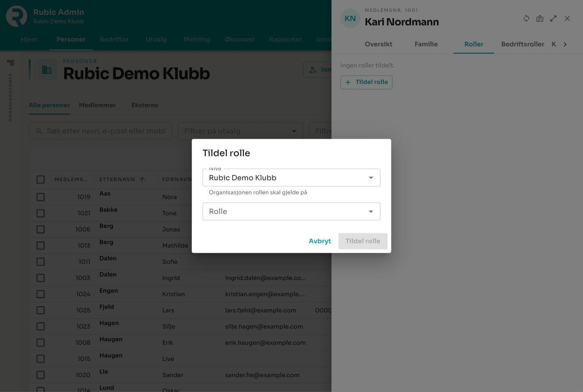Switch to the Oversikt tab
Image resolution: width=583 pixels, height=392 pixels.
379,44
